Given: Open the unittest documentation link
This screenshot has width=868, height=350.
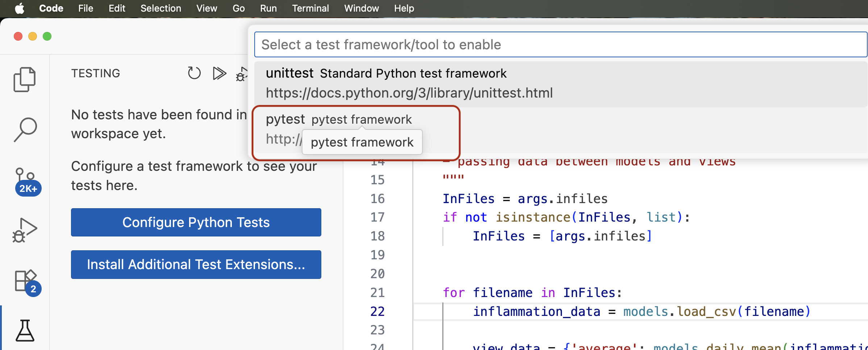Looking at the screenshot, I should coord(409,93).
